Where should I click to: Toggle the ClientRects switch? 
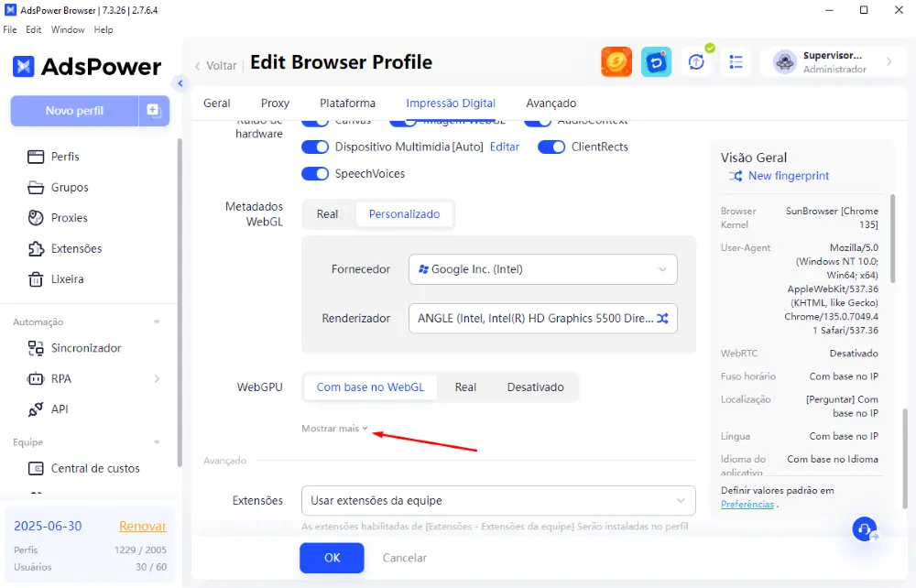(x=551, y=147)
